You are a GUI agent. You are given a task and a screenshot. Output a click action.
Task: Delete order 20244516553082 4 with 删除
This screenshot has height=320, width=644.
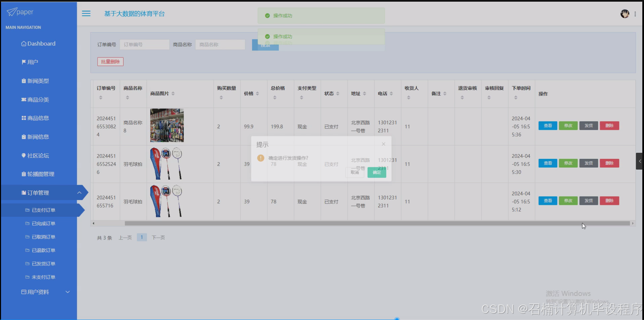click(609, 126)
